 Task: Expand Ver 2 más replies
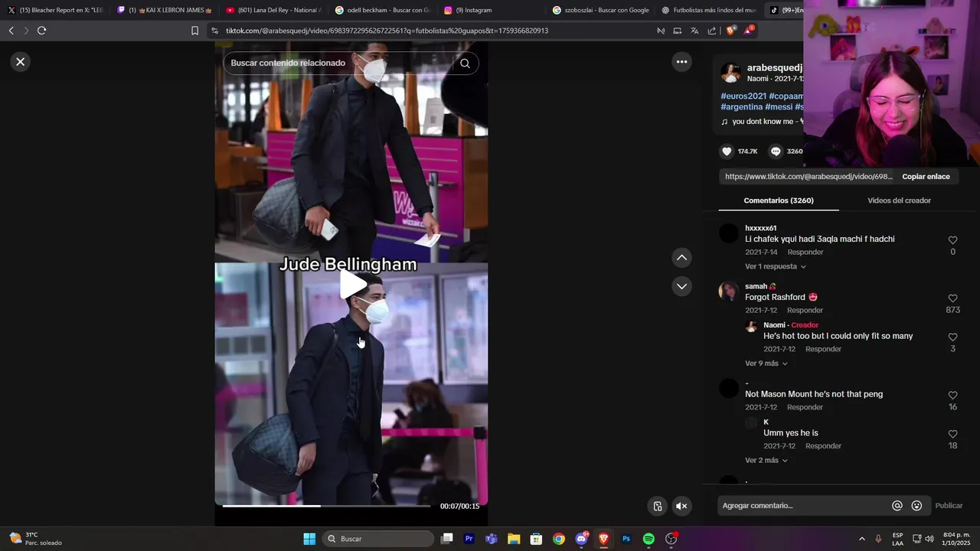(x=766, y=461)
